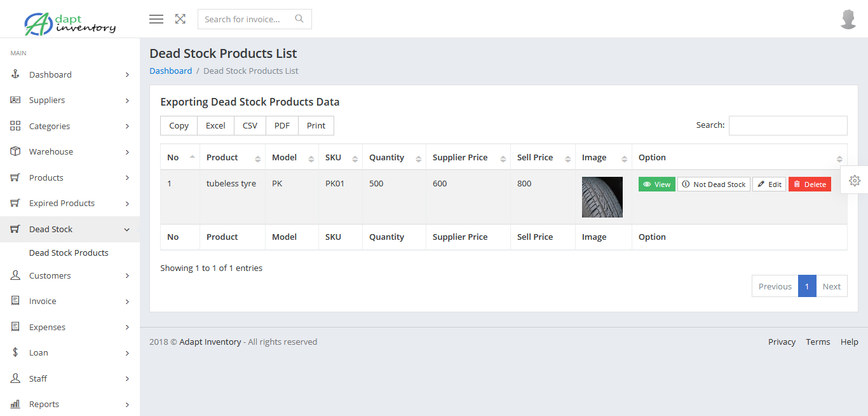Toggle fullscreen mode with the expand icon
The width and height of the screenshot is (868, 416).
coord(180,18)
